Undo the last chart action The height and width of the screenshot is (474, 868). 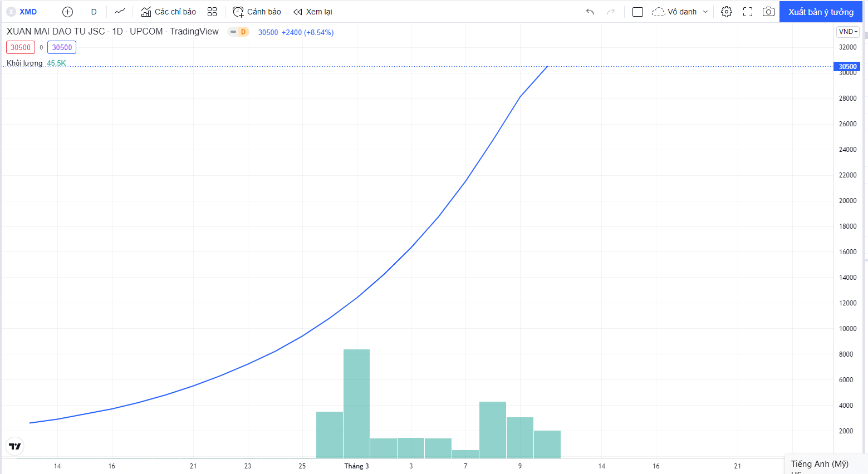click(x=590, y=12)
